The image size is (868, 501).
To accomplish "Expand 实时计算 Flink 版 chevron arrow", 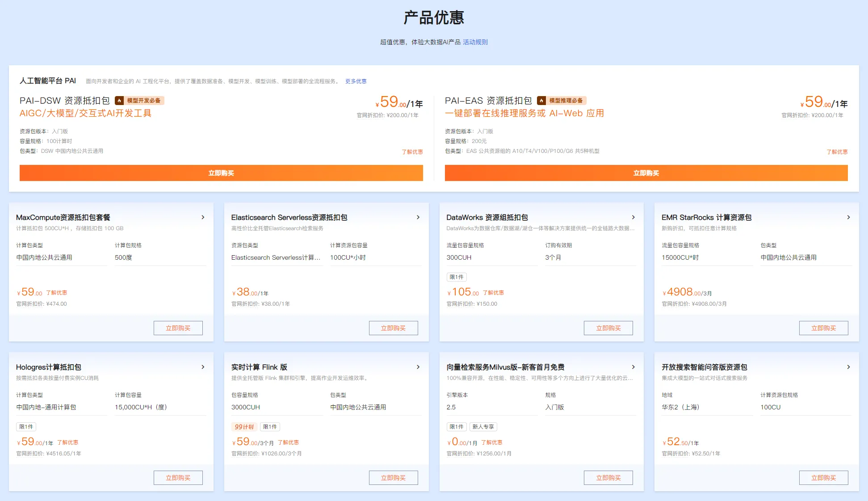I will tap(418, 367).
